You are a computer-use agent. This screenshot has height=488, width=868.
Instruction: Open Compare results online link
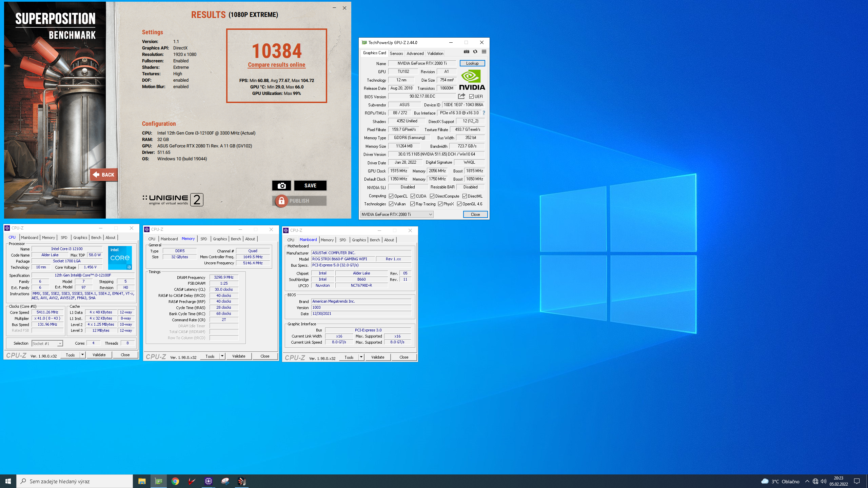click(x=276, y=65)
